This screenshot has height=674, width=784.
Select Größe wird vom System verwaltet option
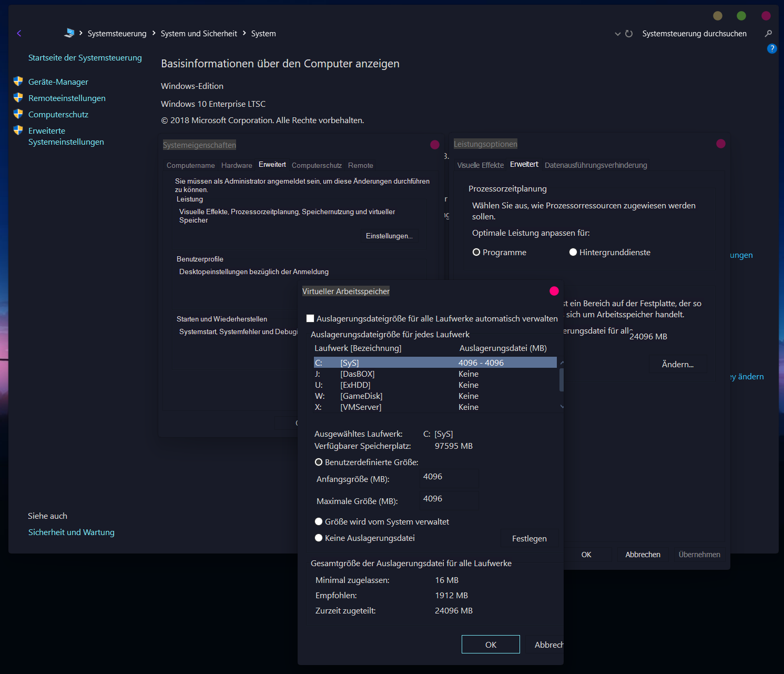(x=319, y=521)
